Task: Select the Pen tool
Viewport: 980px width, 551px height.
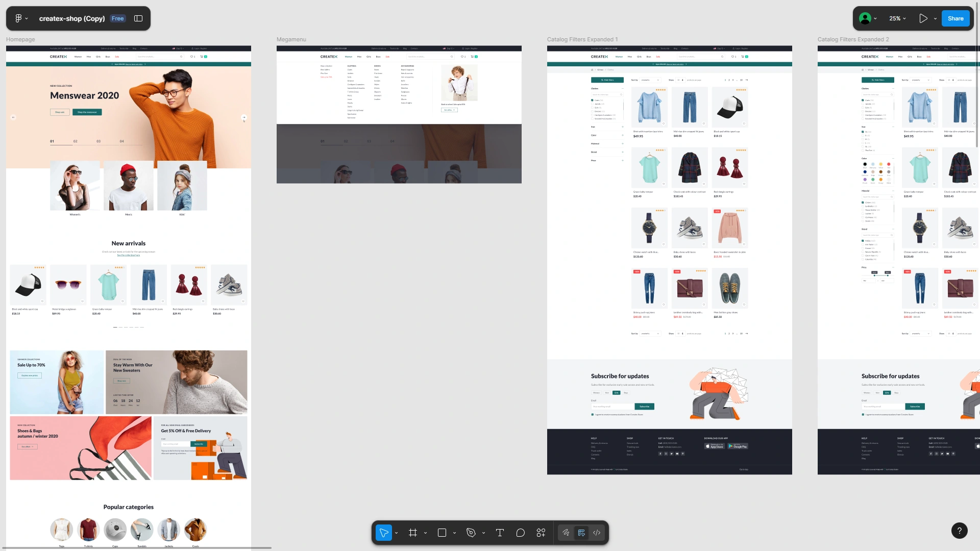Action: tap(471, 533)
